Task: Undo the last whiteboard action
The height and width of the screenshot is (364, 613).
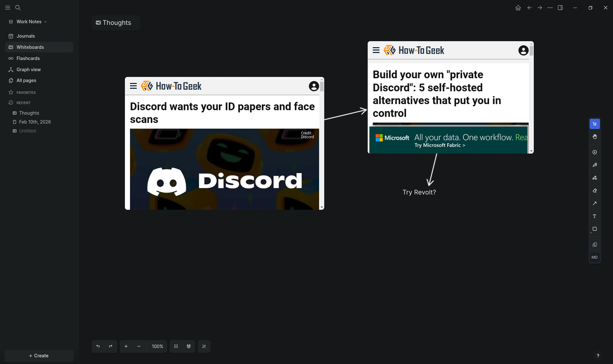Action: pos(98,346)
